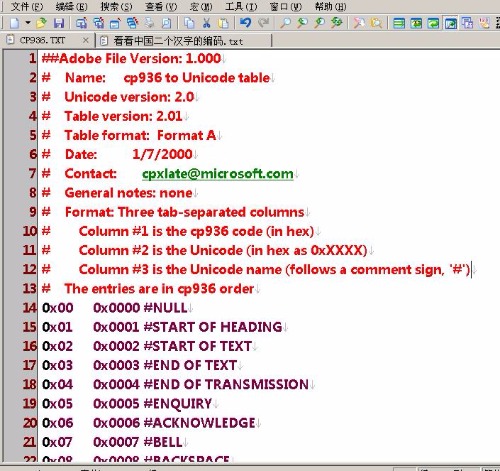Image resolution: width=500 pixels, height=471 pixels.
Task: Click the pink magnifier erase-markers icon
Action: pyautogui.click(x=359, y=23)
